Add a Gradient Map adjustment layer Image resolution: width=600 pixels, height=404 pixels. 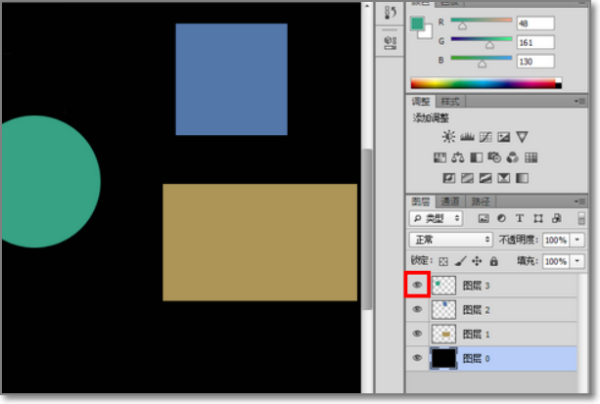[x=522, y=178]
